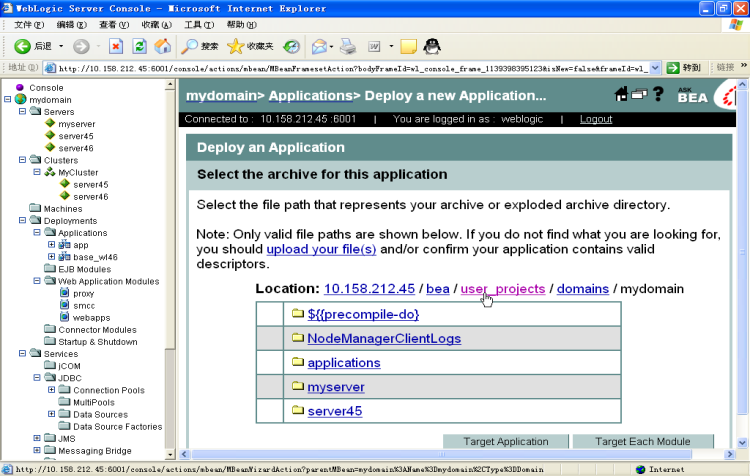Click the myserver folder icon in table
Viewport: 750px width, 476px height.
(x=298, y=386)
